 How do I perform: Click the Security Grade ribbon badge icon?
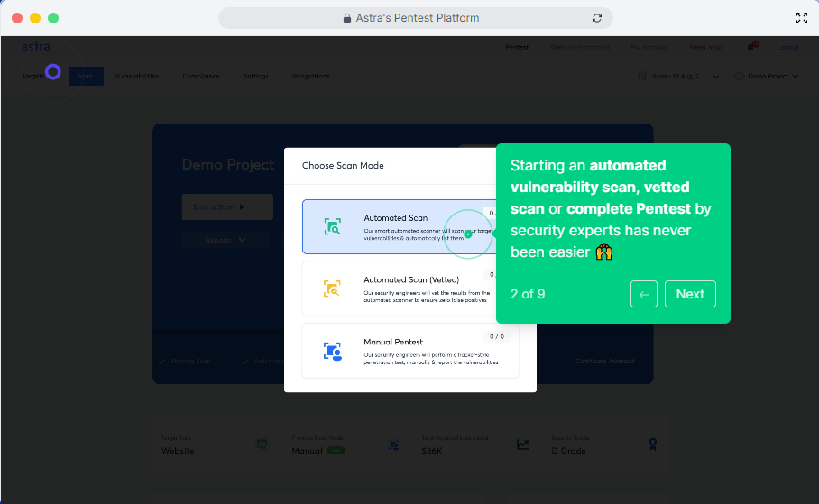(653, 444)
